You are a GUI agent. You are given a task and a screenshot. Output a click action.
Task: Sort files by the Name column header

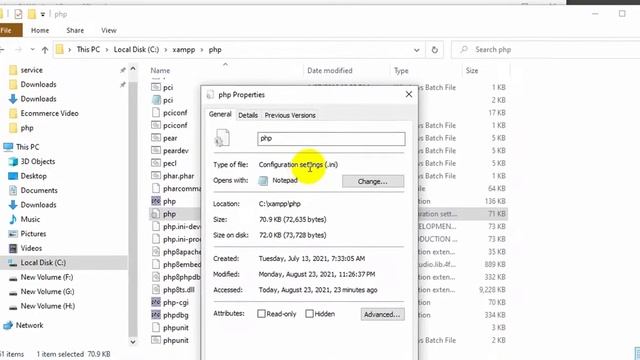(160, 71)
